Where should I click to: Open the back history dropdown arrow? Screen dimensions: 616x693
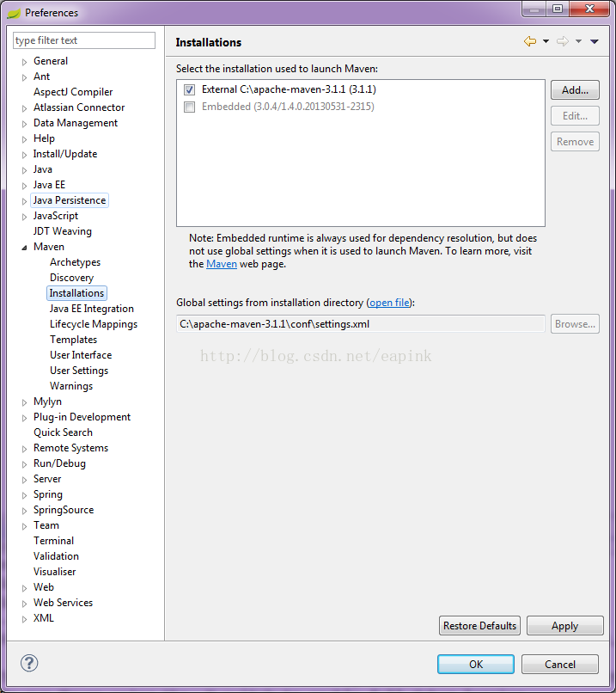pos(546,41)
